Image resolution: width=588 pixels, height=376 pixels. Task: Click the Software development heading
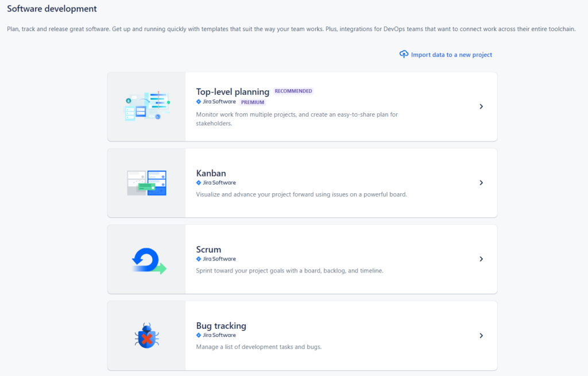tap(52, 9)
